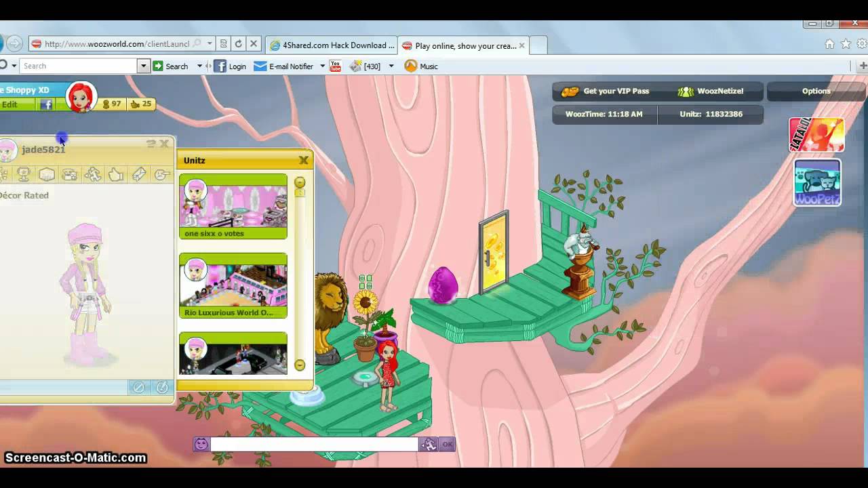Open the address bar dropdown arrow
Screen dimensions: 868x488
coord(210,44)
